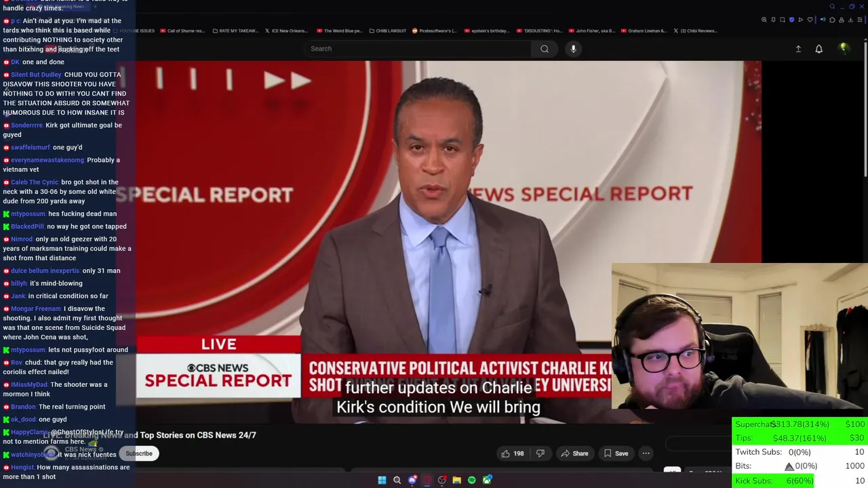The height and width of the screenshot is (488, 868).
Task: Open File Explorer from the taskbar
Action: (456, 480)
